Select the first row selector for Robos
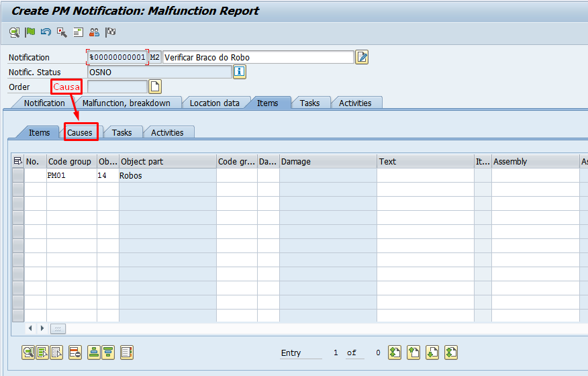Screen dimensions: 588x376 click(18, 175)
